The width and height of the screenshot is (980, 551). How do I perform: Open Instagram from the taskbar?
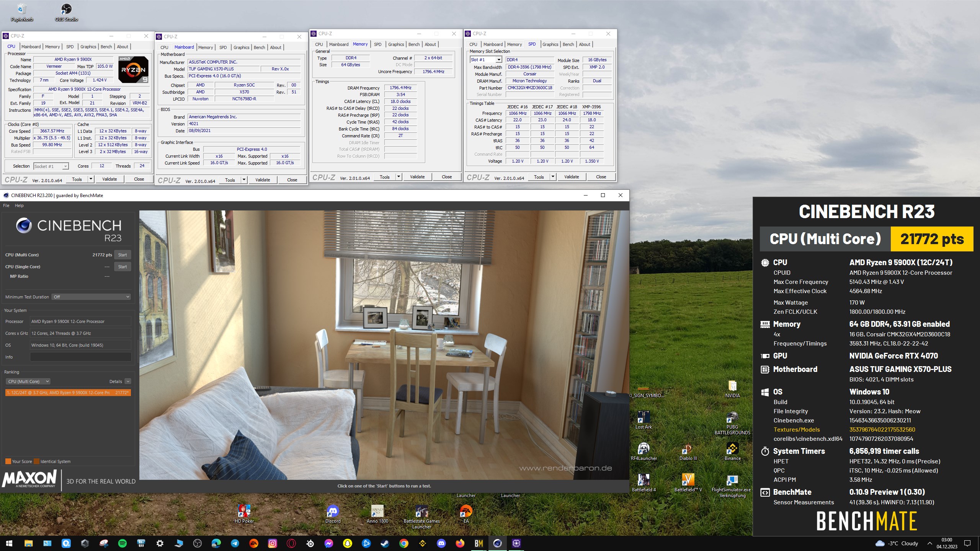click(273, 543)
